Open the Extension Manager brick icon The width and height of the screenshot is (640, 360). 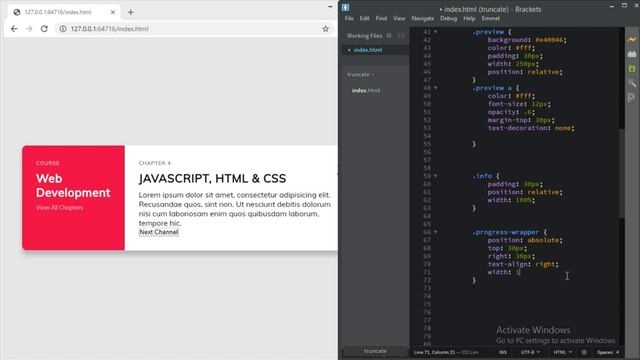coord(632,54)
